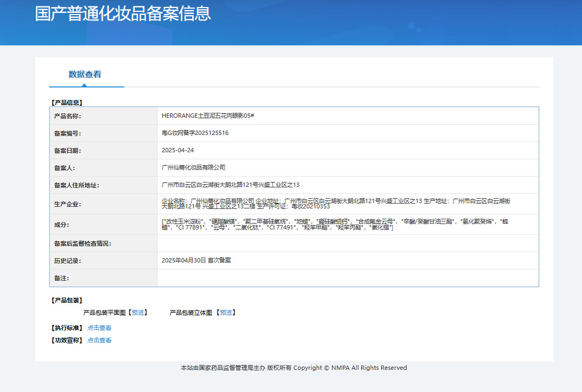Select filing number 粤G妆网备字2025125516

(195, 133)
